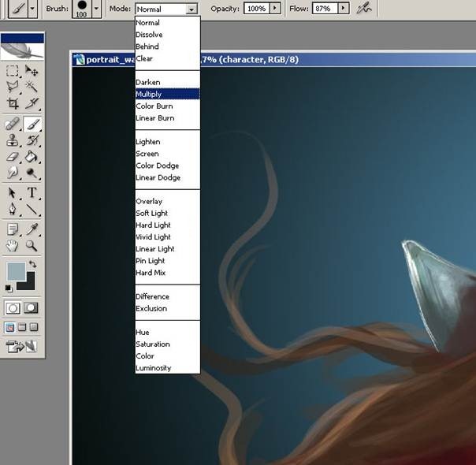Open the Tool Preset picker arrow
The width and height of the screenshot is (476, 465).
pyautogui.click(x=32, y=9)
